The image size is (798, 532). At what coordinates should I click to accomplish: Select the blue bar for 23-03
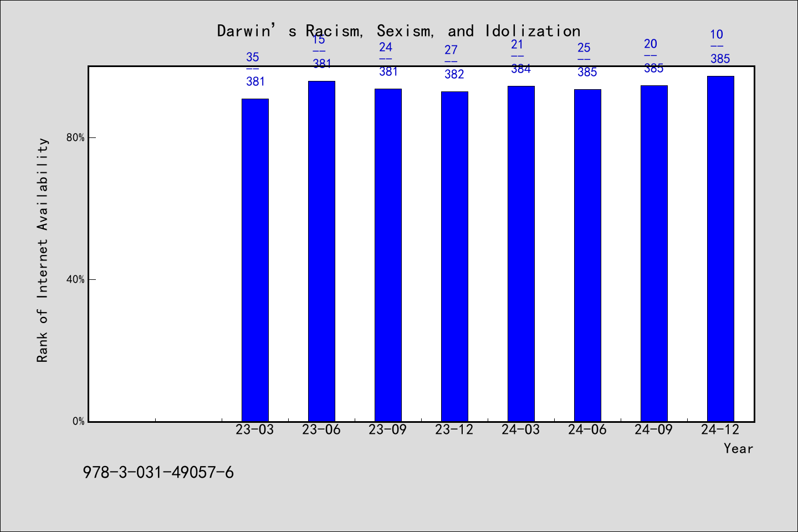[x=255, y=260]
